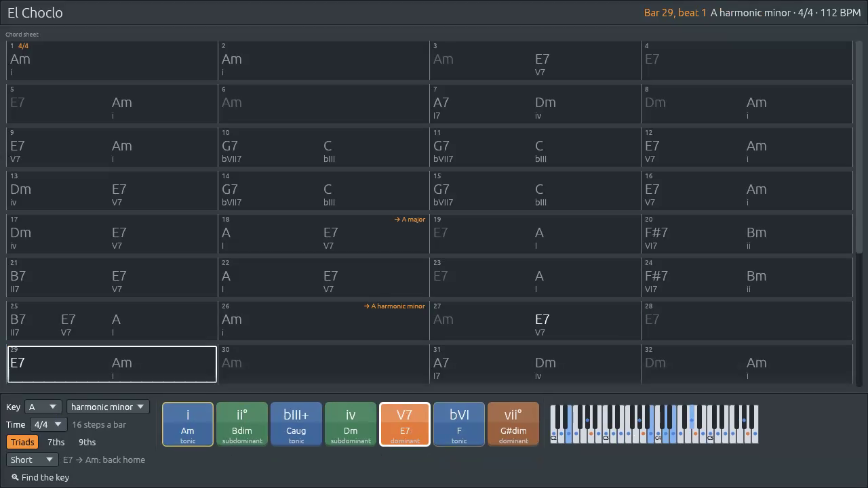The height and width of the screenshot is (488, 868).
Task: Open the Short chord length dropdown
Action: click(31, 460)
